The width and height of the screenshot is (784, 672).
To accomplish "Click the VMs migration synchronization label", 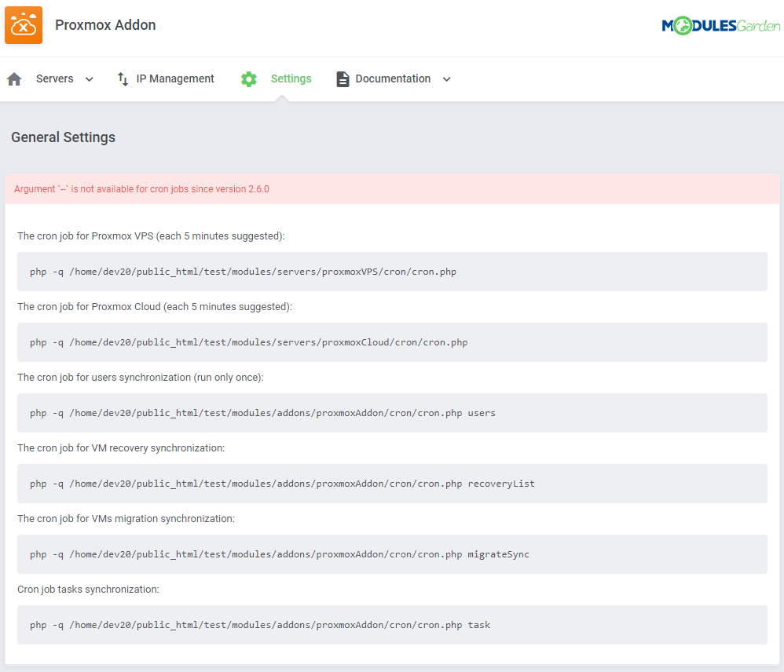I will 126,519.
